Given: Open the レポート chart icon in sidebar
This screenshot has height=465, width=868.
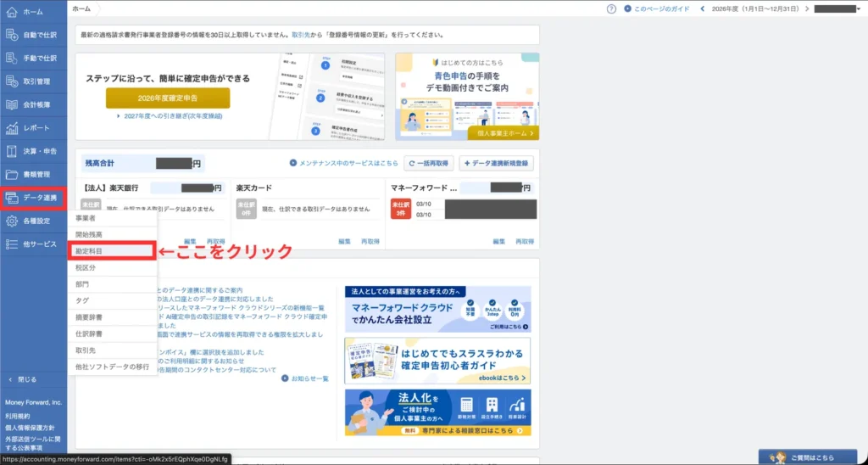Looking at the screenshot, I should (x=12, y=128).
